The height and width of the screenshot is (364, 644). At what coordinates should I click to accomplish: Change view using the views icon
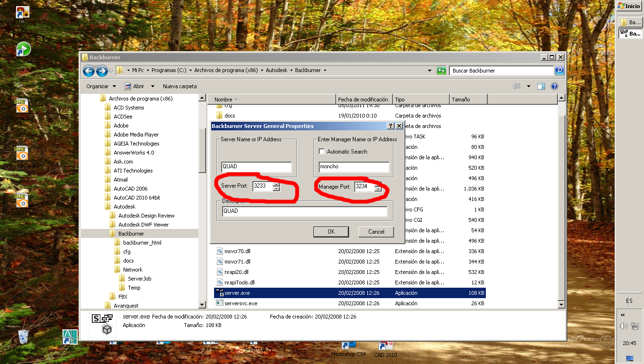[x=517, y=86]
